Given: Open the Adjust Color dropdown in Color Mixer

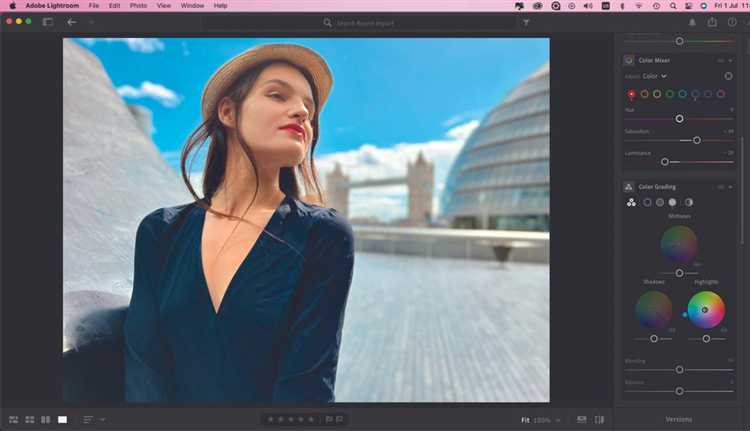Looking at the screenshot, I should 655,76.
